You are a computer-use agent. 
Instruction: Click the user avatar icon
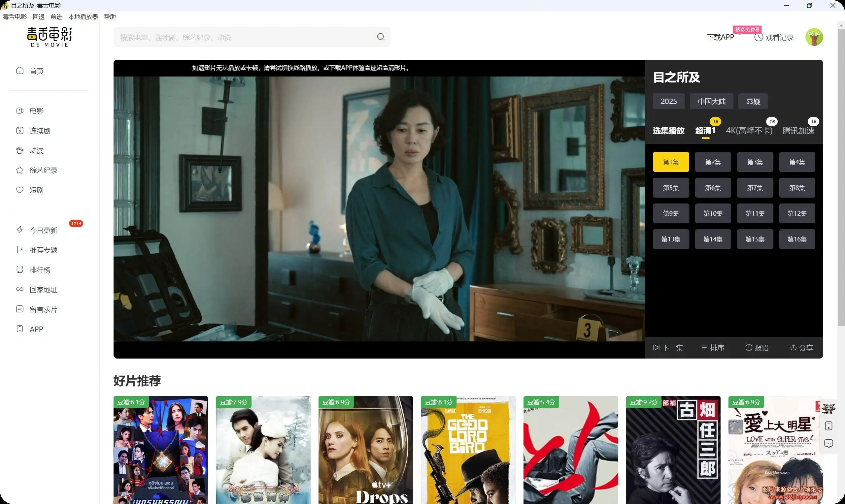pos(814,37)
